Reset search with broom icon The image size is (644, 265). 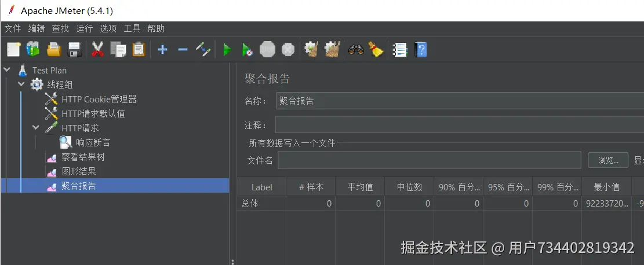(x=376, y=49)
